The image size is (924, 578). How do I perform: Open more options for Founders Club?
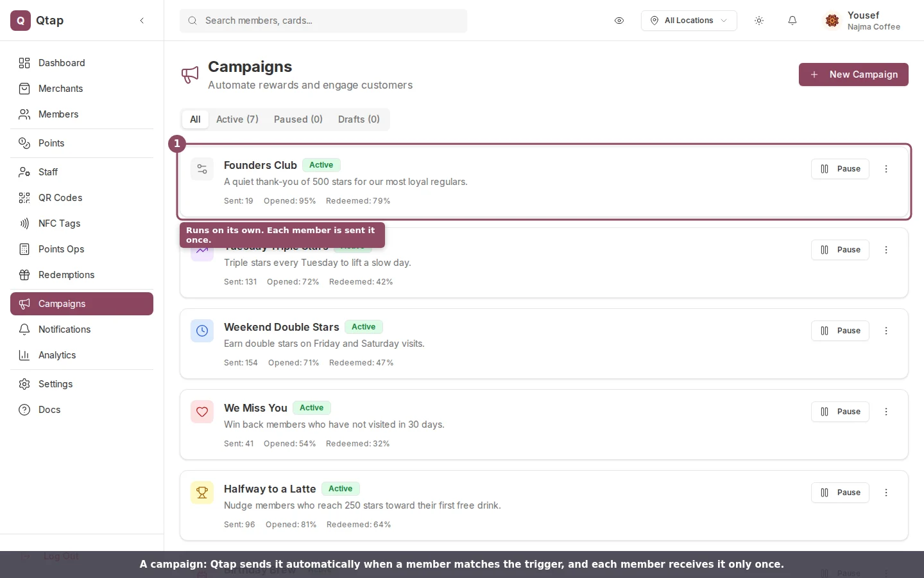pos(886,169)
